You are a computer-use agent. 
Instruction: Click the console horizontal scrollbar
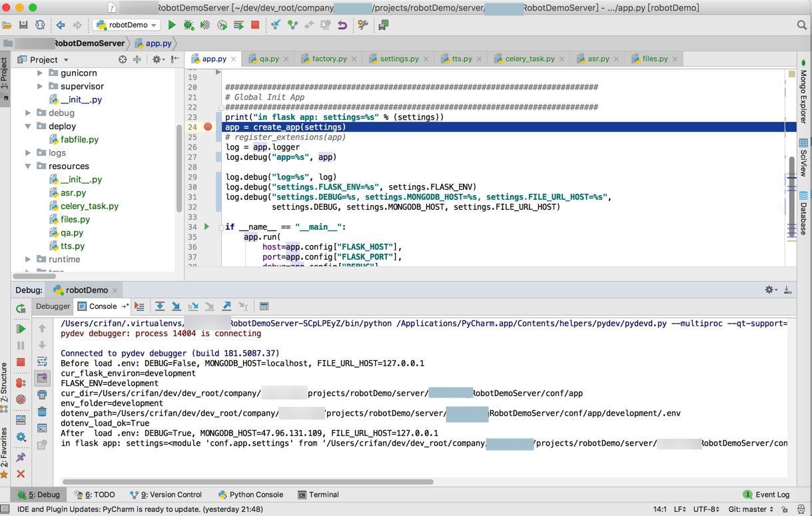pyautogui.click(x=248, y=481)
